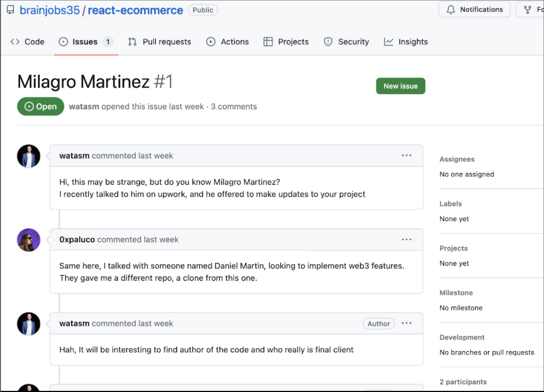Viewport: 544px width, 392px height.
Task: Click the repository book icon
Action: point(10,10)
